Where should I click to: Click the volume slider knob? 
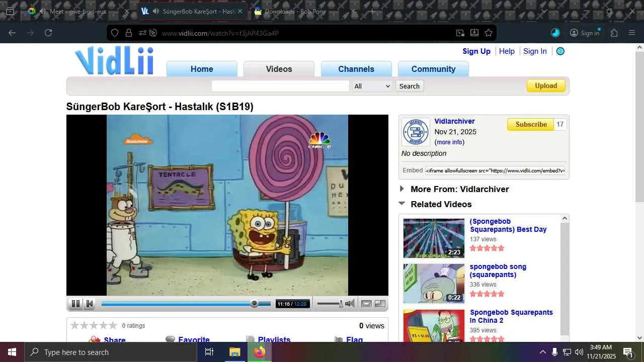click(341, 303)
